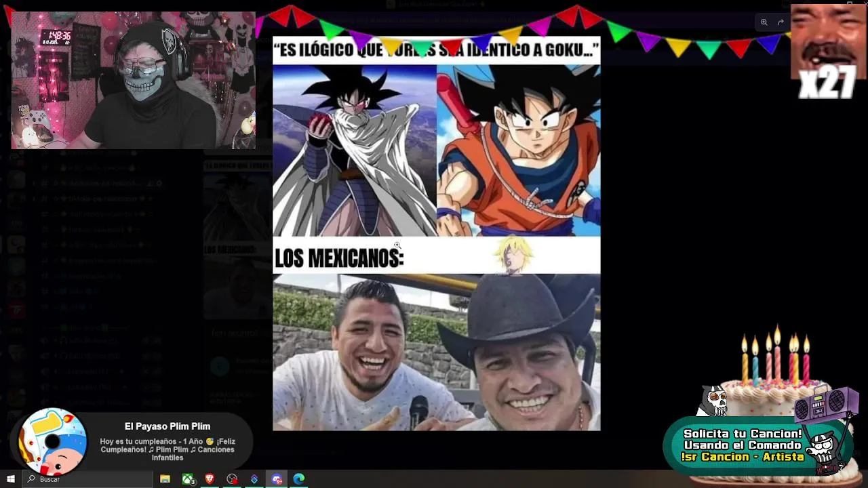Click the streamer webcam overlay
Image resolution: width=868 pixels, height=488 pixels.
click(133, 80)
